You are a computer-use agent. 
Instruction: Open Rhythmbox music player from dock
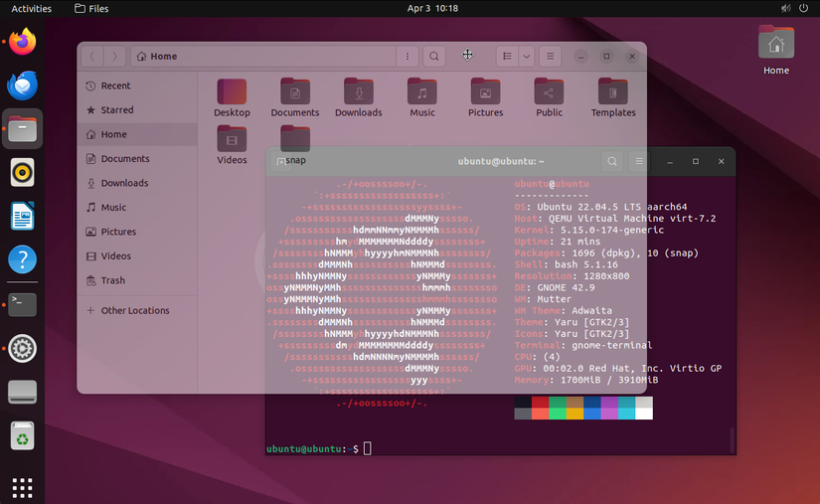tap(23, 173)
